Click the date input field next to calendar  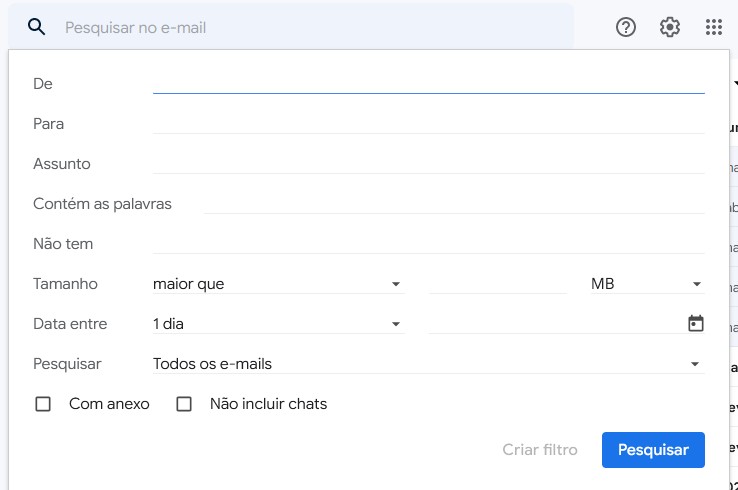tap(557, 324)
